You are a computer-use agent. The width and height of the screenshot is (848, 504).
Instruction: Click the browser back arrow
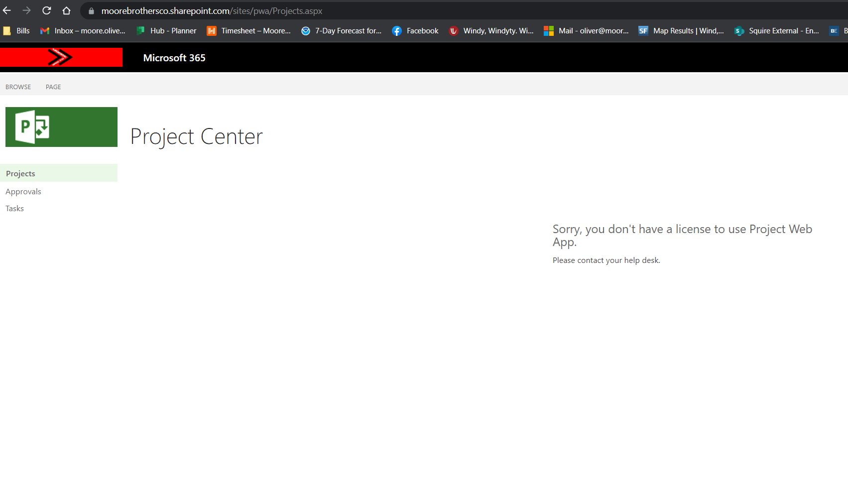[7, 10]
